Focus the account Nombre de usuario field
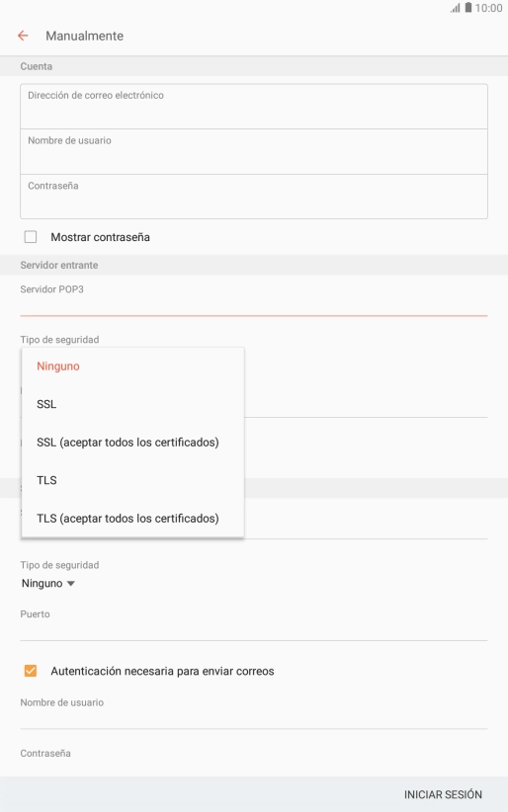This screenshot has width=508, height=812. click(254, 152)
